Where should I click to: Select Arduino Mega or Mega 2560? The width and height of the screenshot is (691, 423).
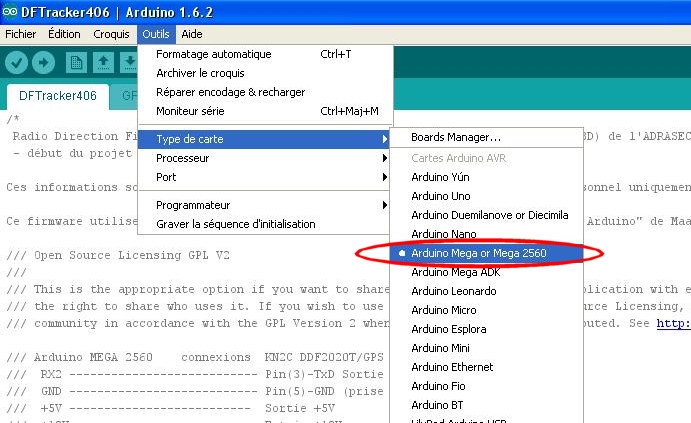487,253
